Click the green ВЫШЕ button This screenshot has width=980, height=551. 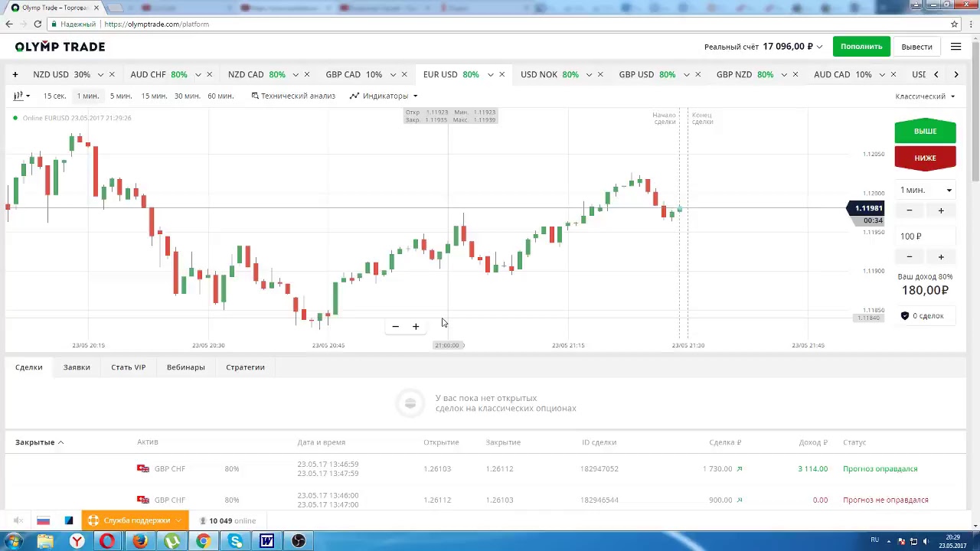click(x=925, y=131)
